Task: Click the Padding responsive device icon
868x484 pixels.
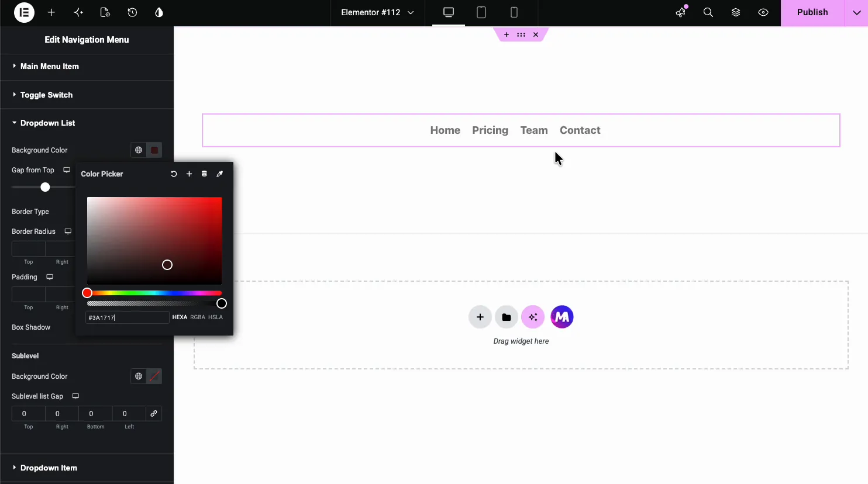Action: [x=50, y=277]
